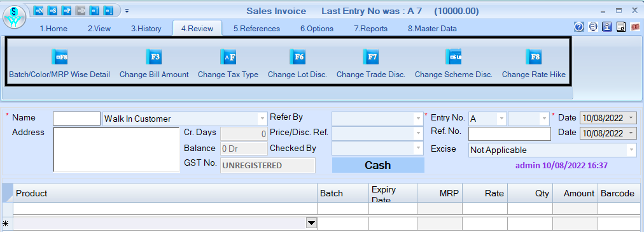Click the Cr. Days field
This screenshot has height=232, width=644.
click(x=244, y=134)
